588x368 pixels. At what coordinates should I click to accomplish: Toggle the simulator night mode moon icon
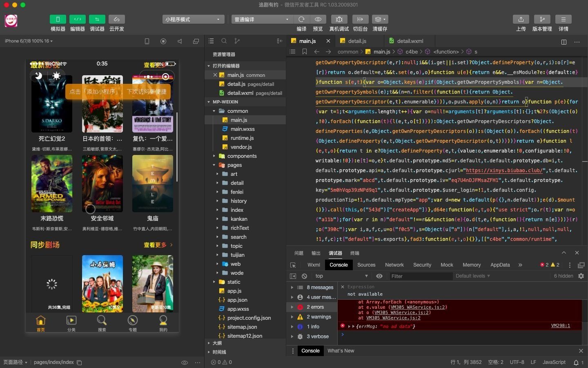point(38,76)
